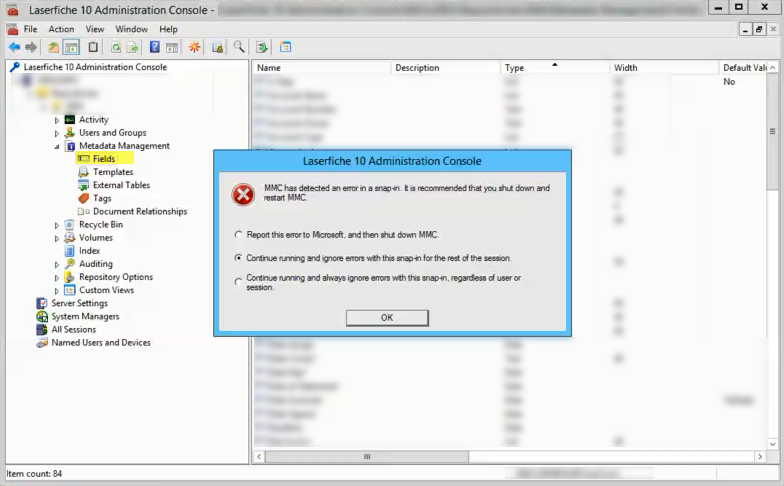The width and height of the screenshot is (784, 486).
Task: Select the Index tree item
Action: click(89, 250)
